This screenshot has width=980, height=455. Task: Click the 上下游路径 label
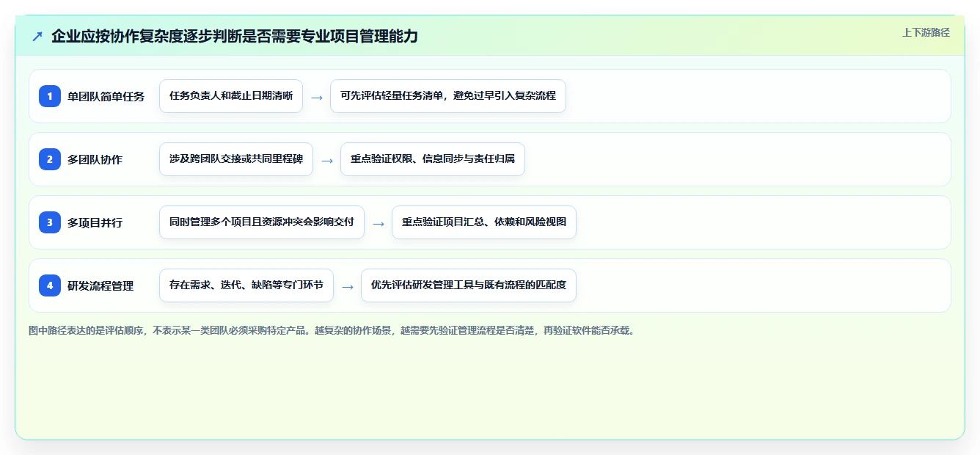click(x=926, y=32)
